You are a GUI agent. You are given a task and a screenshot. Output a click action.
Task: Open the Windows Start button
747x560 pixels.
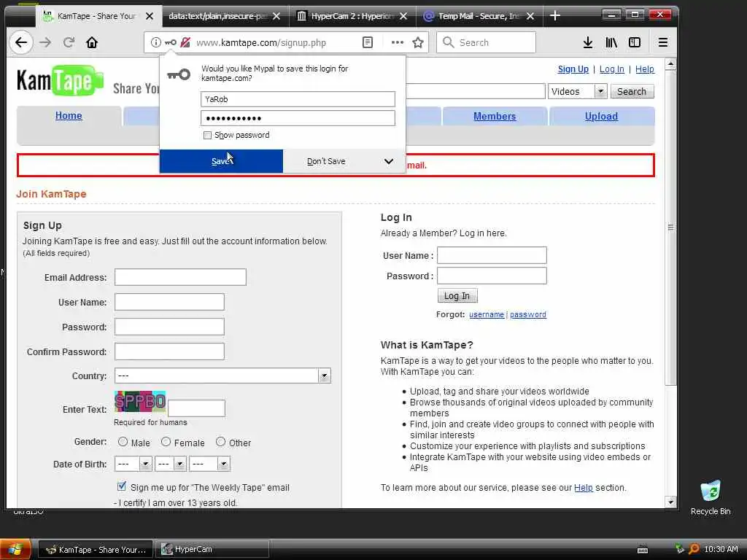[15, 549]
